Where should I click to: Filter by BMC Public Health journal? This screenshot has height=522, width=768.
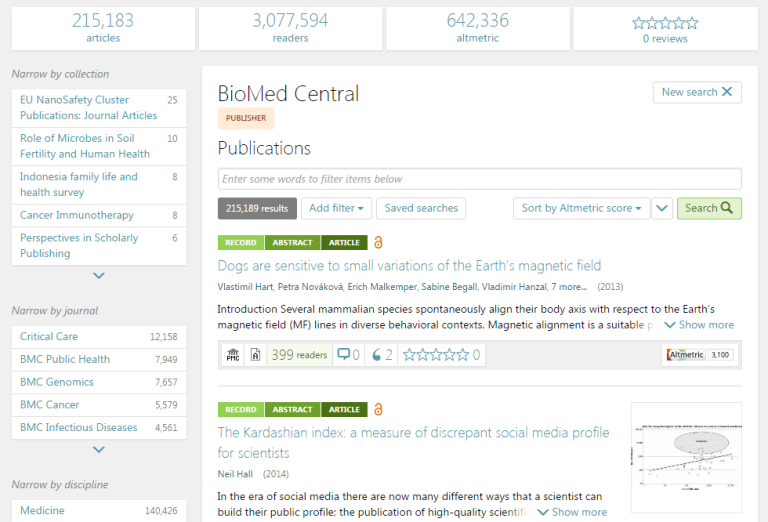click(x=99, y=359)
